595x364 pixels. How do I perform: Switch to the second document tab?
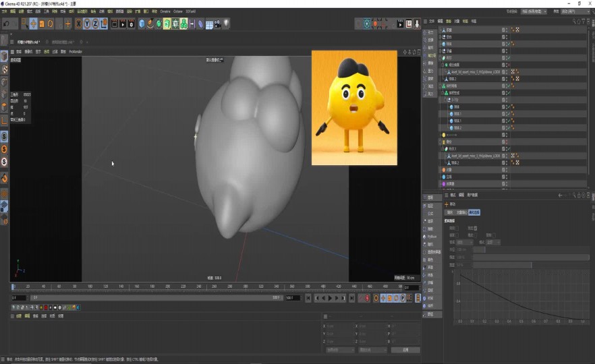(63, 42)
